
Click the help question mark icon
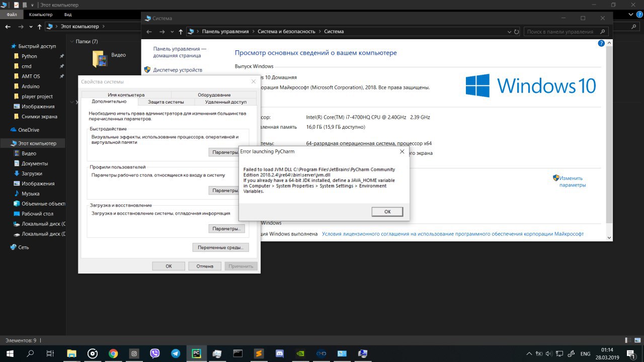[601, 44]
